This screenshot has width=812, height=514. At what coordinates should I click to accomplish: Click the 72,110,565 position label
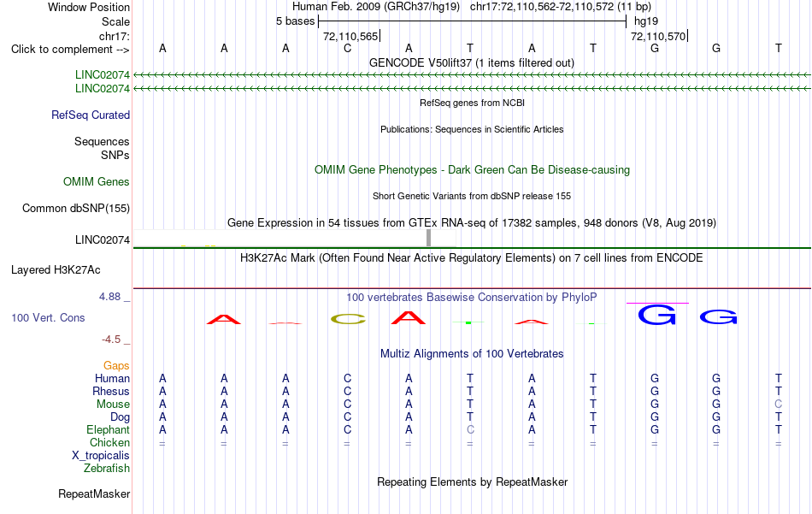coord(350,36)
